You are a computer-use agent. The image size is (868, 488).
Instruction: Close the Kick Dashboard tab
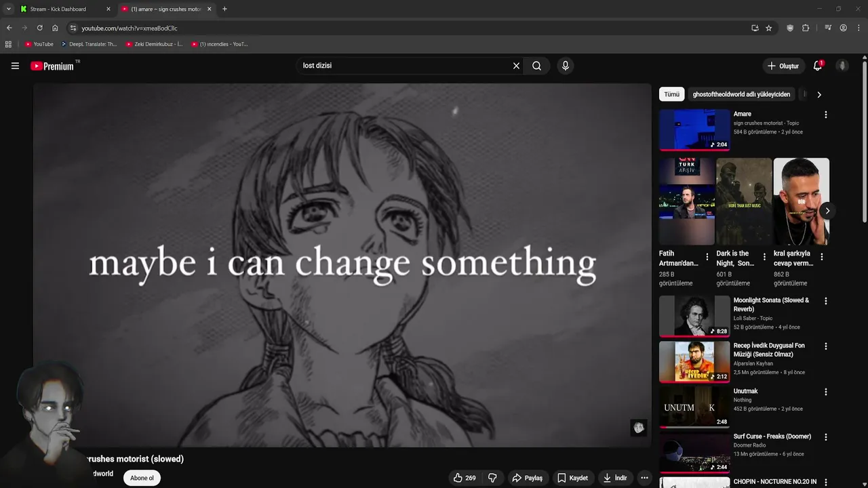click(x=108, y=9)
